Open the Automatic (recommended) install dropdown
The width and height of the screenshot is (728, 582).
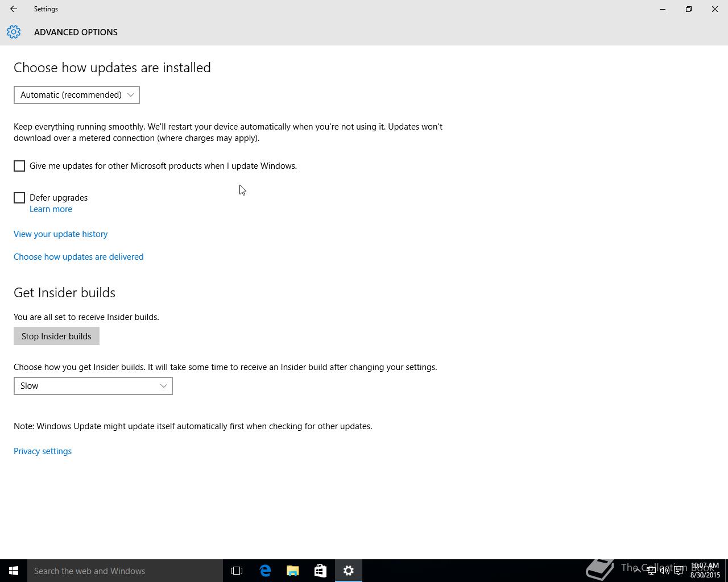[x=77, y=95]
